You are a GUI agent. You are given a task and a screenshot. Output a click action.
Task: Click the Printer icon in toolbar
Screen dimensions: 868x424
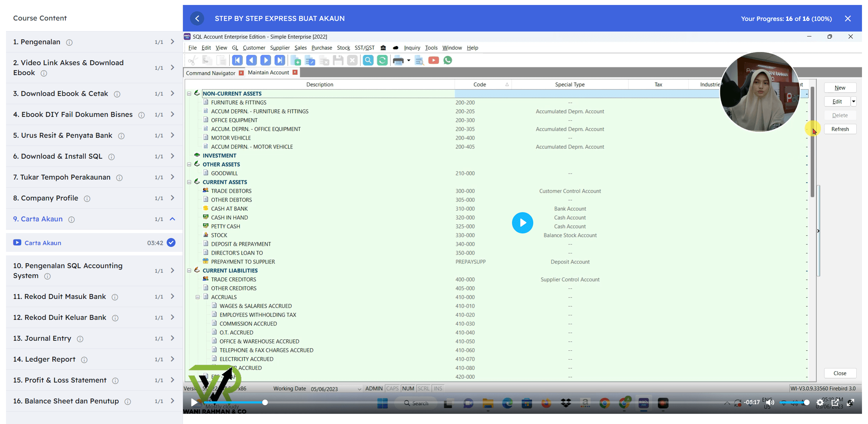click(398, 61)
